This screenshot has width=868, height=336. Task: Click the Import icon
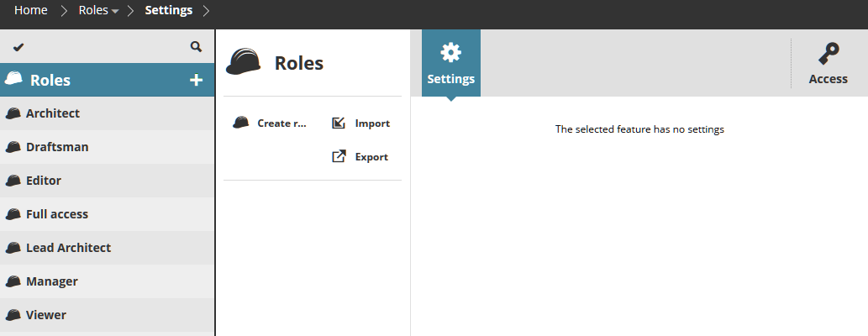tap(339, 123)
